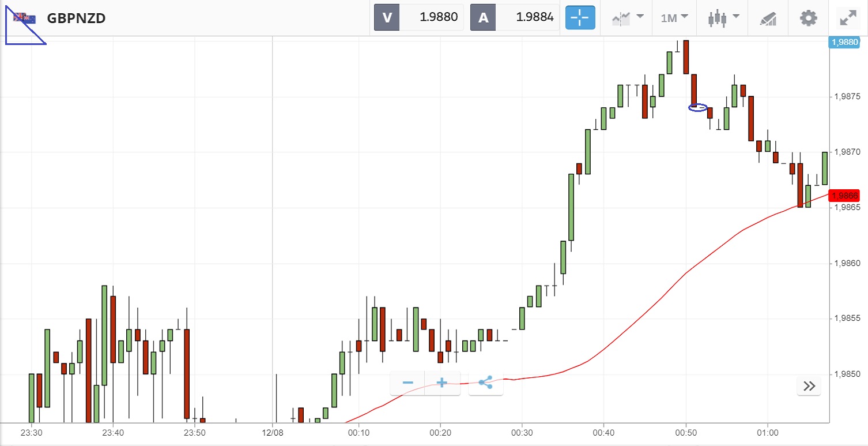Click the blue ellipse drawn on chart

(698, 107)
